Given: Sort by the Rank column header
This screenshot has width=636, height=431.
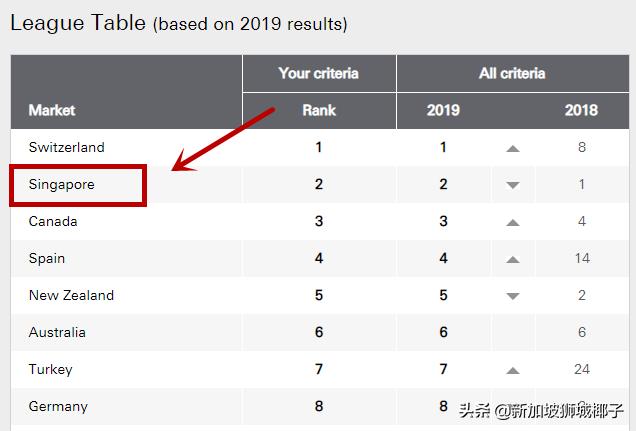Looking at the screenshot, I should click(319, 110).
